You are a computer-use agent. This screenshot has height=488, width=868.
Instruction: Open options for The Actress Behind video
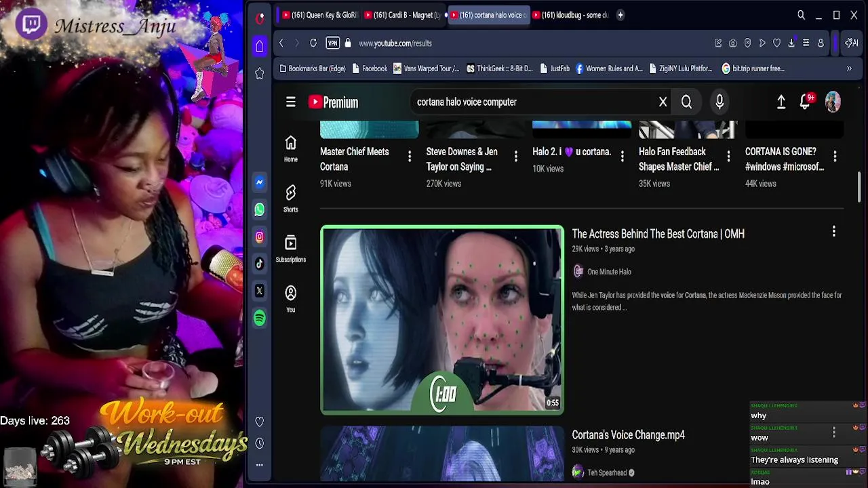[834, 232]
